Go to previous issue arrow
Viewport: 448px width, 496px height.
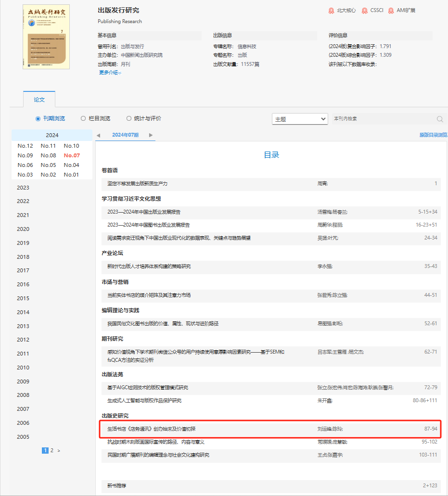tap(99, 135)
